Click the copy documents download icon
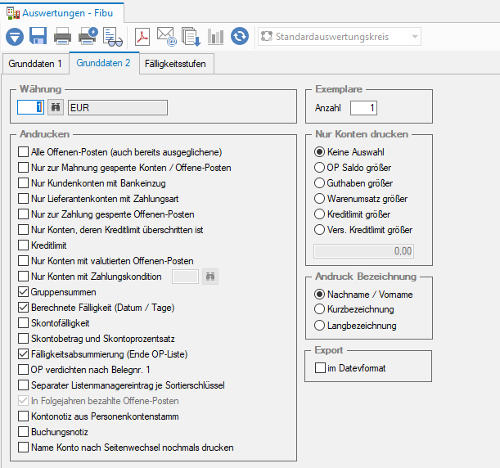Screen dimensions: 500x468 (x=191, y=37)
